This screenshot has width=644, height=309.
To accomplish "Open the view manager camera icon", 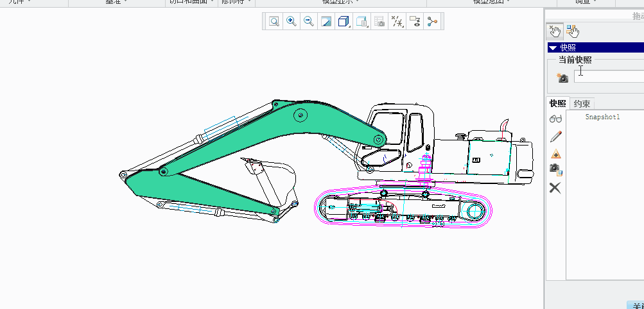I will click(379, 22).
